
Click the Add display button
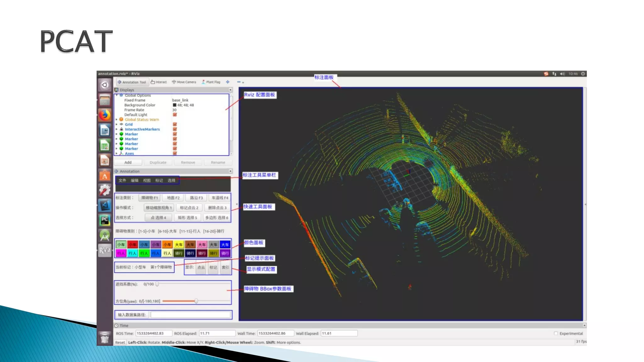tap(128, 162)
